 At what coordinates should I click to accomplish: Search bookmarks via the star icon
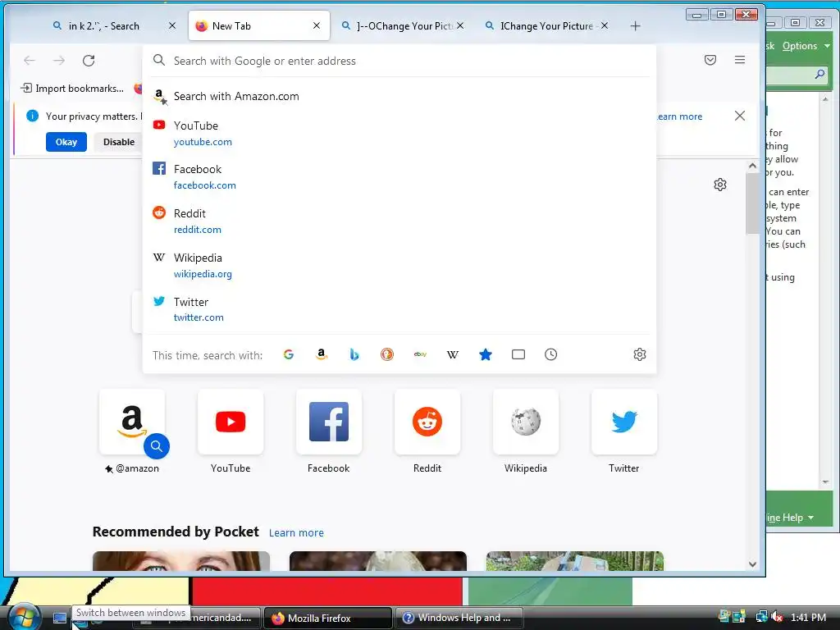pos(486,354)
